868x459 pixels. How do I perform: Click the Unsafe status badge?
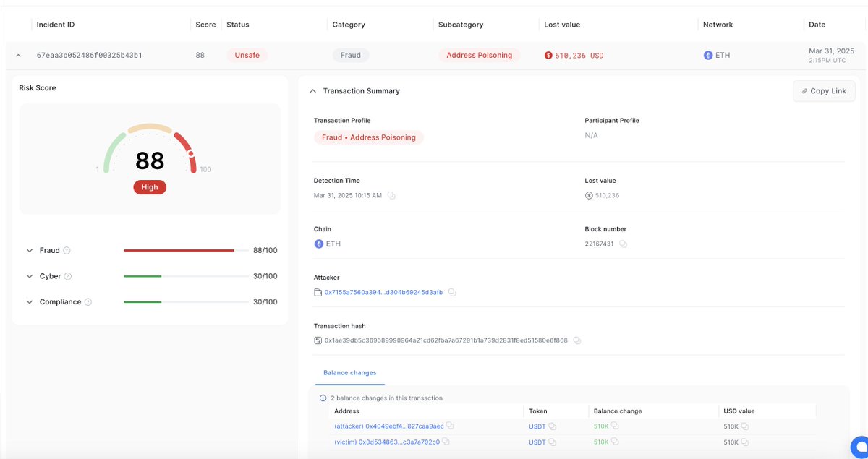point(247,55)
